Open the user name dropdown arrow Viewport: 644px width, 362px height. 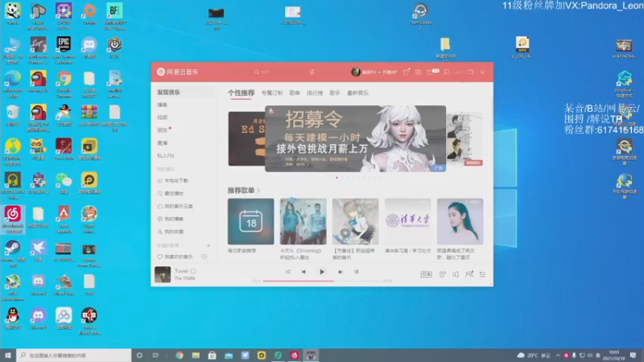379,72
